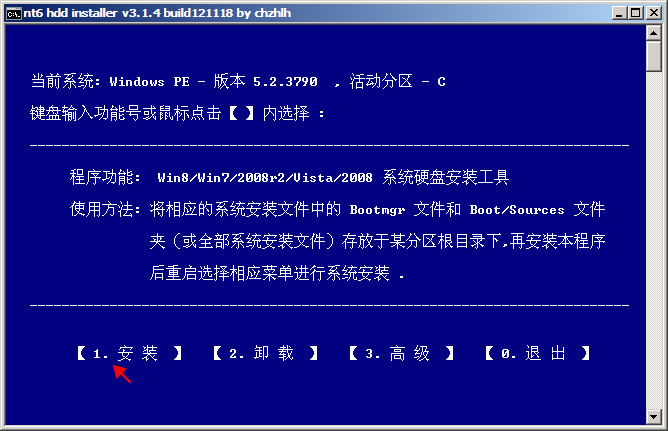Select option 1. 安装 to install
Image resolution: width=668 pixels, height=431 pixels.
(130, 353)
